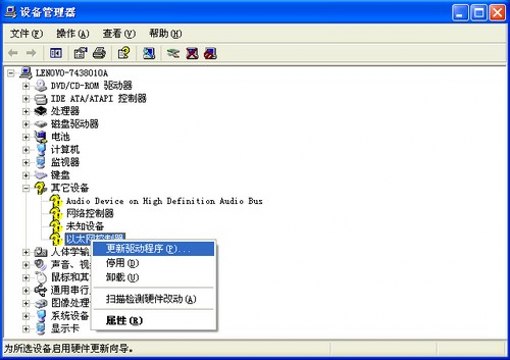This screenshot has width=510, height=360.
Task: Click the Print toolbar icon
Action: [99, 53]
